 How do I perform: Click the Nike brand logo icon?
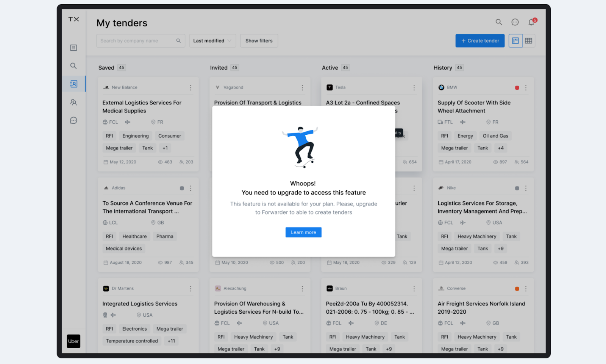[441, 188]
